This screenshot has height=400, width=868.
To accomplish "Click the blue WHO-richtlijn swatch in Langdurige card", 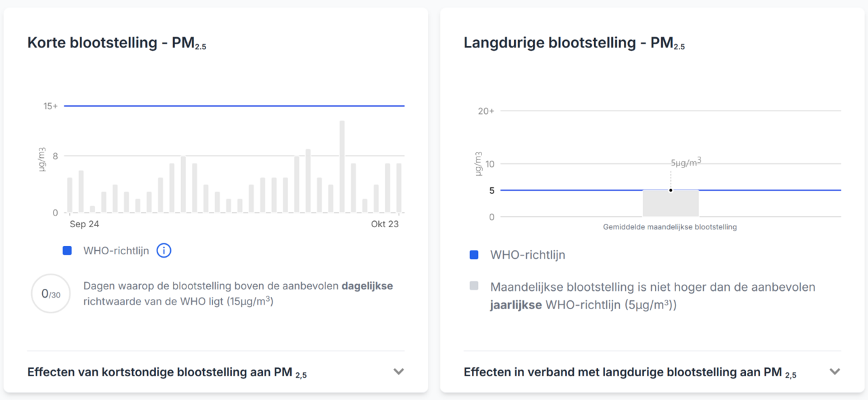I will [474, 255].
